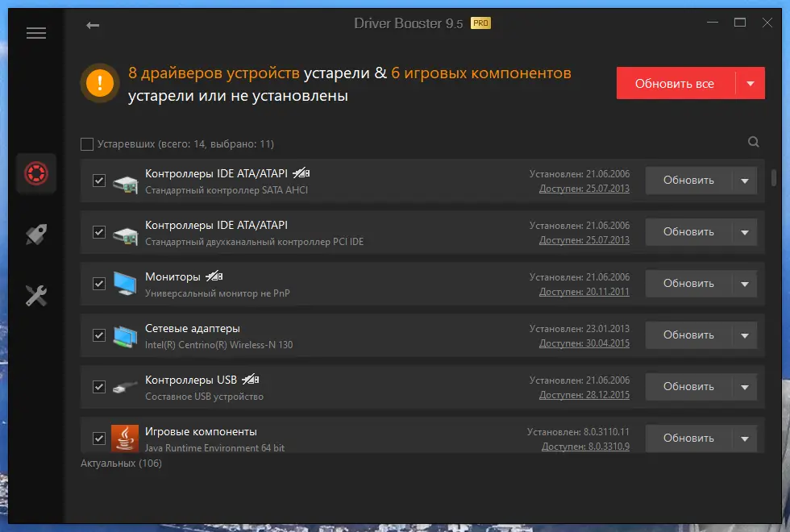Select text Установлен: 23.01.2013

click(x=580, y=329)
